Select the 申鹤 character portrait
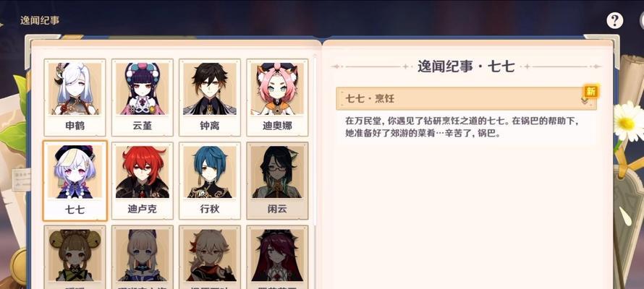Image resolution: width=644 pixels, height=289 pixels. point(75,98)
